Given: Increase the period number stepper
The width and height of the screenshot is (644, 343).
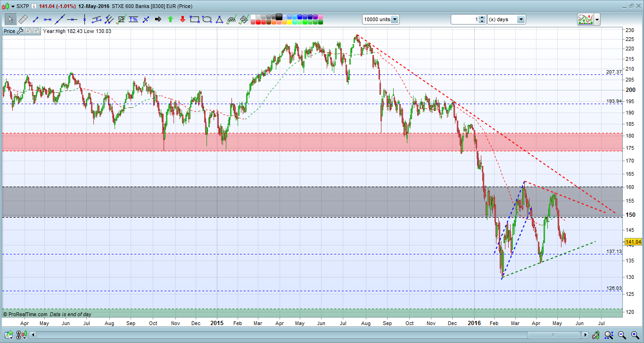Looking at the screenshot, I should pyautogui.click(x=482, y=17).
